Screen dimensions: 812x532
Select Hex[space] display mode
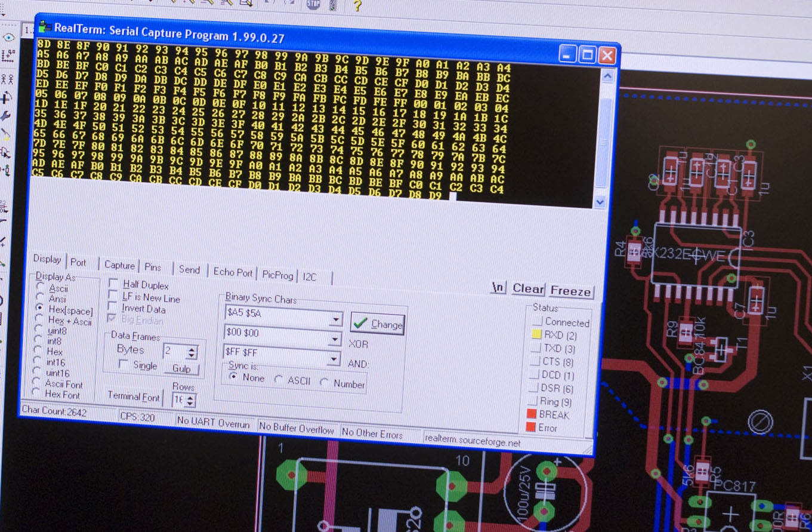coord(40,308)
